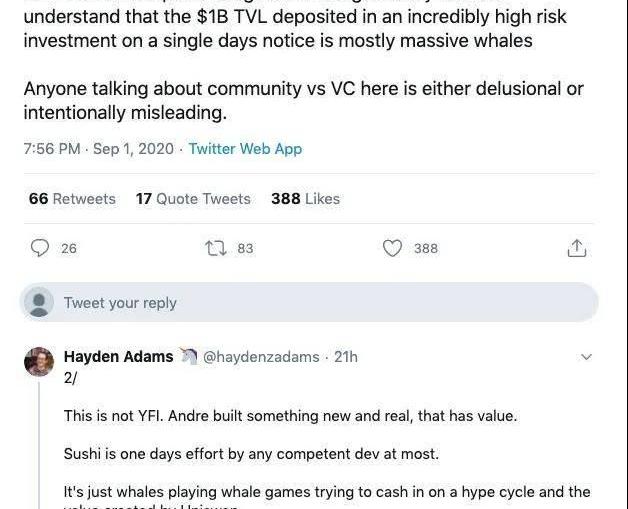628x509 pixels.
Task: Click the @haydenzadams handle
Action: point(261,357)
